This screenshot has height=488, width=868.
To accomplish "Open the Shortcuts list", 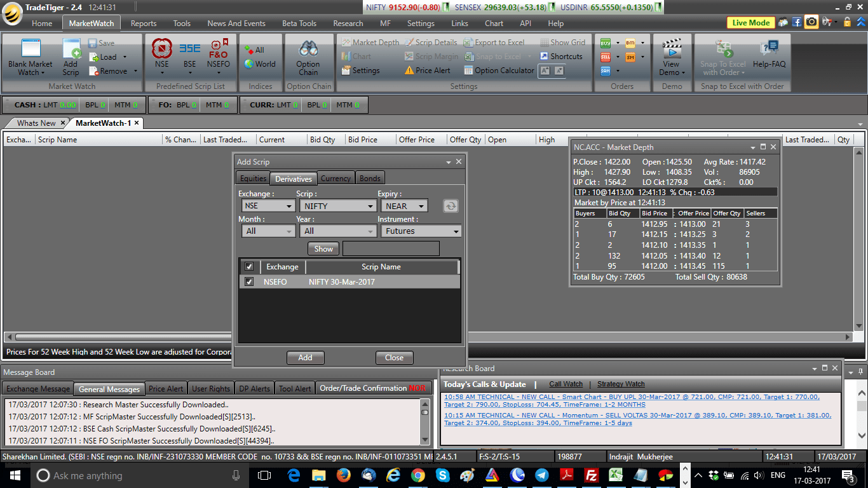I will [x=561, y=57].
